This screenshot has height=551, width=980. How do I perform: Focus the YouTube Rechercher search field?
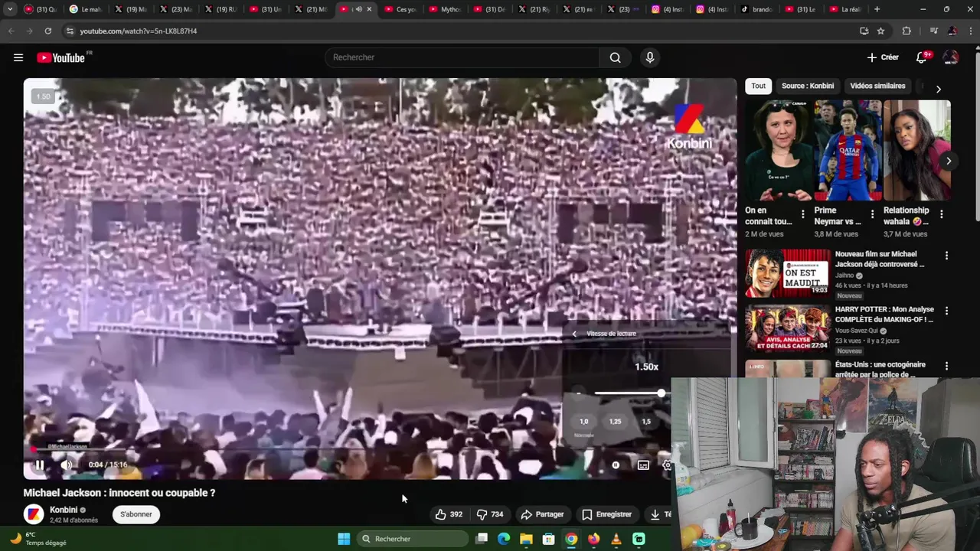462,57
